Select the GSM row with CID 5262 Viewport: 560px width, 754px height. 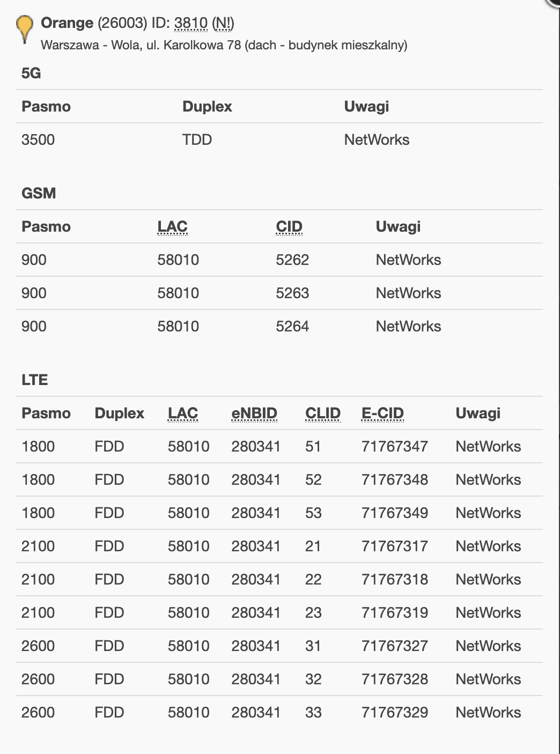tap(279, 260)
